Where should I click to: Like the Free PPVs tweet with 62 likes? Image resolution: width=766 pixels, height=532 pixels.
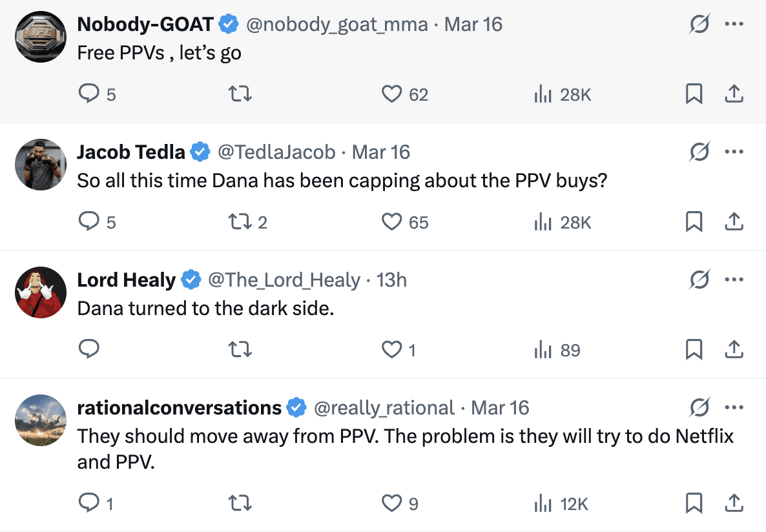pyautogui.click(x=404, y=94)
